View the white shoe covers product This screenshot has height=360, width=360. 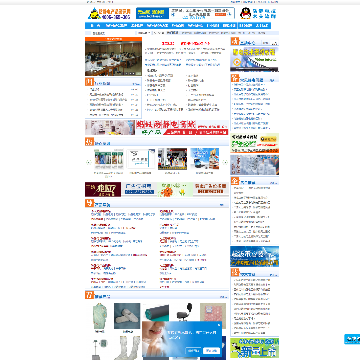pyautogui.click(x=127, y=316)
